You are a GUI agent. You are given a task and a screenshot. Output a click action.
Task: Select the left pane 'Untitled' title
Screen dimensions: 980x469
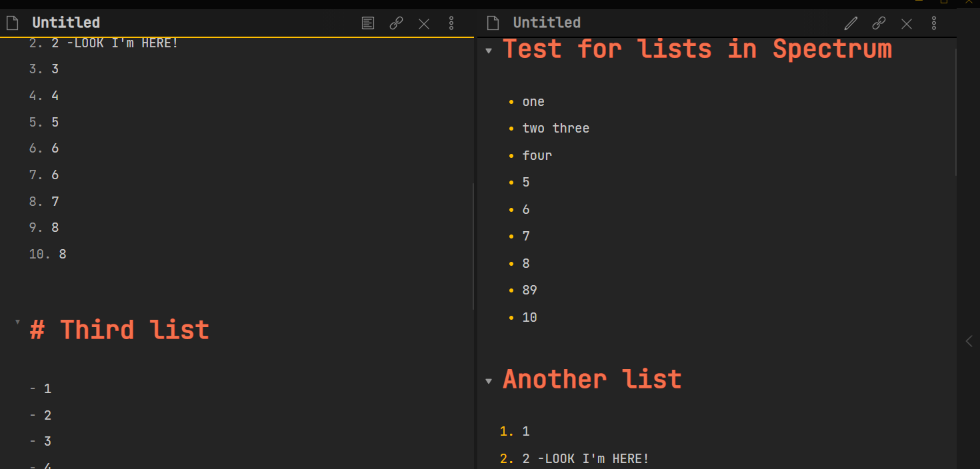tap(66, 23)
